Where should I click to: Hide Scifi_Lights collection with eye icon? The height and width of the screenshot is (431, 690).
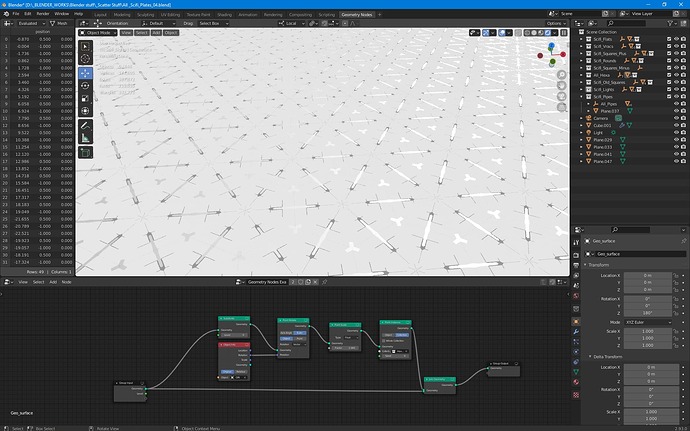coord(676,89)
